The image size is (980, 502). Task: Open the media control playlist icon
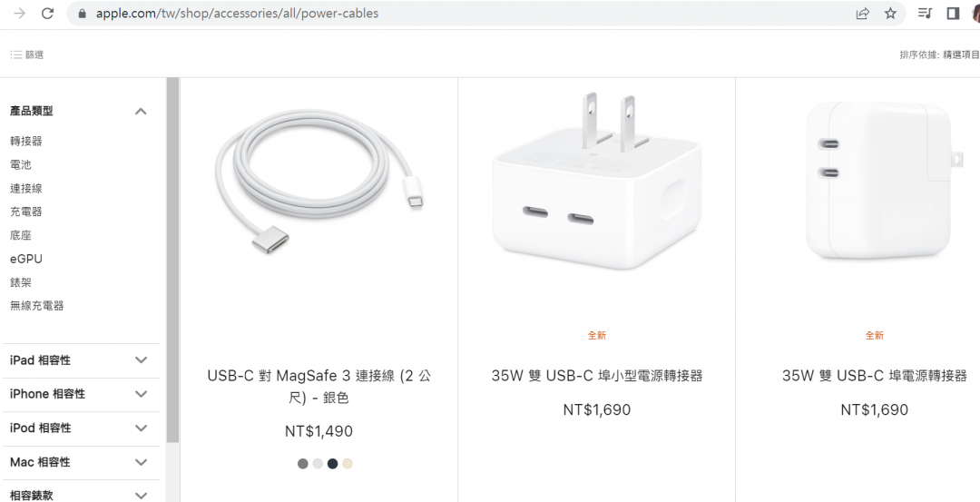[925, 13]
